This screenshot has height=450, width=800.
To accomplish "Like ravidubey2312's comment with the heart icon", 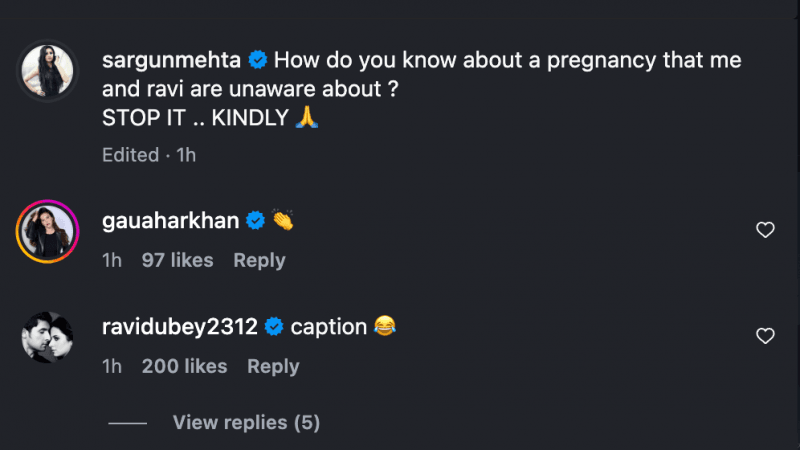I will point(765,337).
